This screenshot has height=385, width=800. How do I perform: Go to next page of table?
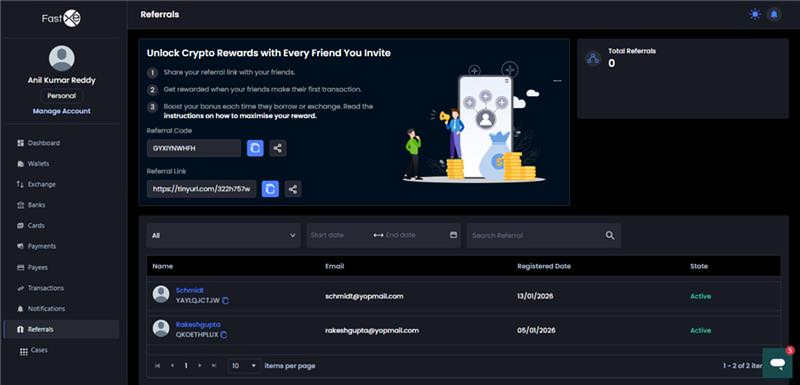pyautogui.click(x=200, y=366)
